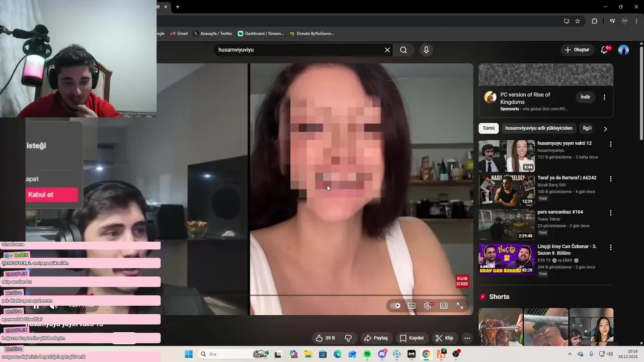
Task: Toggle video subtitles button
Action: tap(412, 306)
